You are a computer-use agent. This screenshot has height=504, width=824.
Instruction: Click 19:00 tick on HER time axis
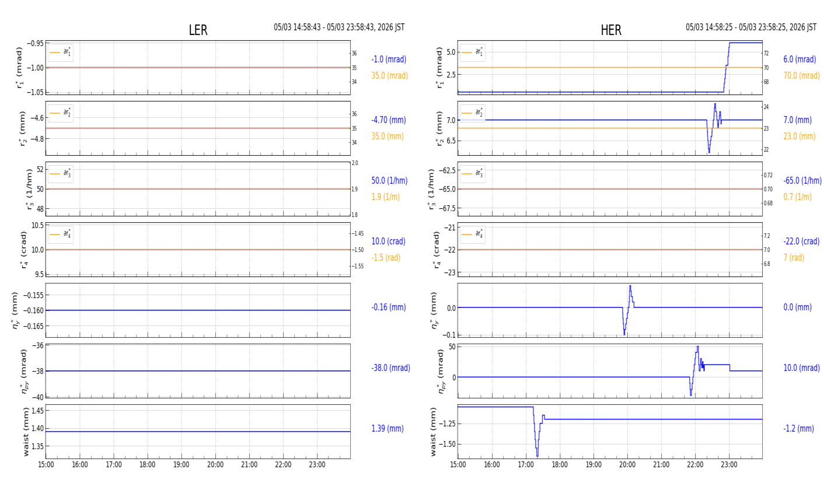[x=593, y=465]
